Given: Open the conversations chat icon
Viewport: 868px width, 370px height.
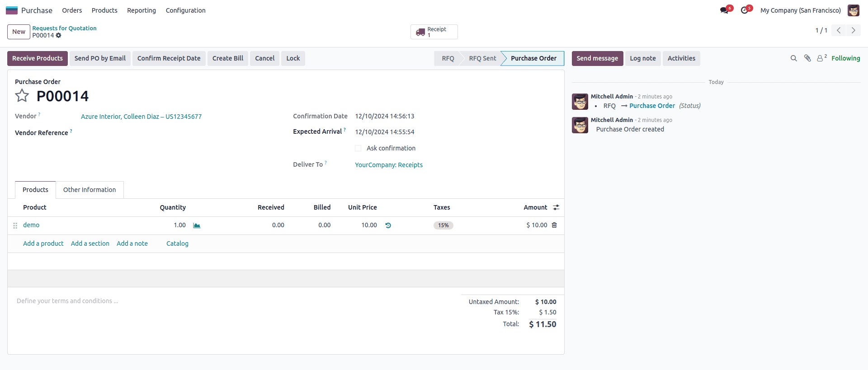Looking at the screenshot, I should (724, 10).
